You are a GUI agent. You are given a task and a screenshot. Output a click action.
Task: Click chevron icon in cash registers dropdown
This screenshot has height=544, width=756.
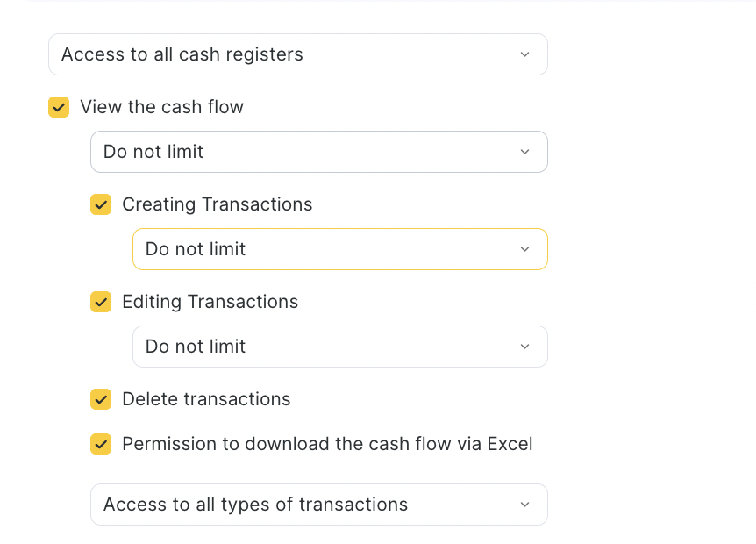(524, 54)
